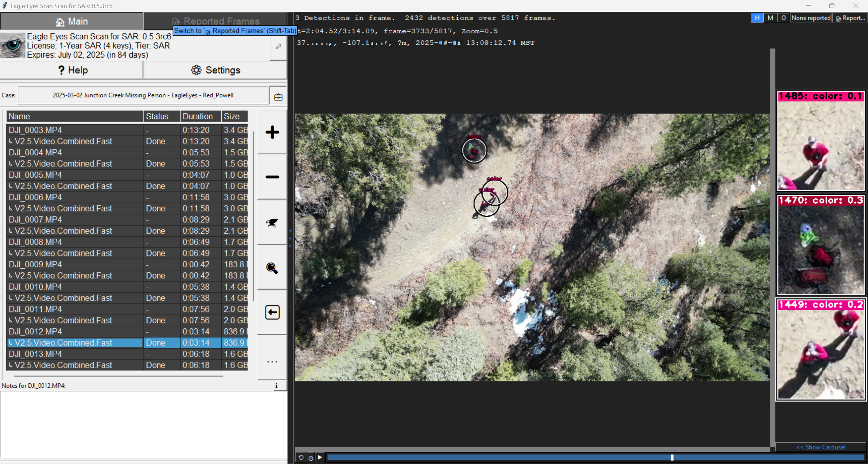868x464 pixels.
Task: Toggle the M priority button
Action: tap(770, 18)
